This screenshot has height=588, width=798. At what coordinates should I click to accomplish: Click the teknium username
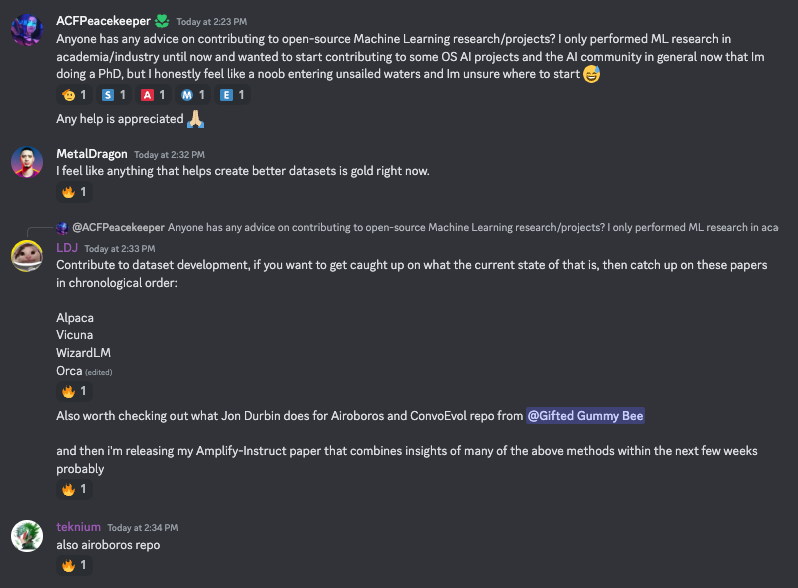[77, 527]
